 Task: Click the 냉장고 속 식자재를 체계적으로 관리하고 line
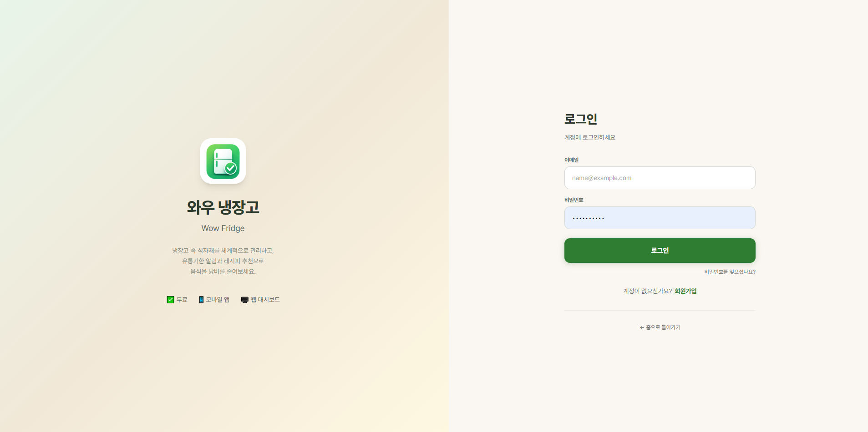[x=223, y=251]
